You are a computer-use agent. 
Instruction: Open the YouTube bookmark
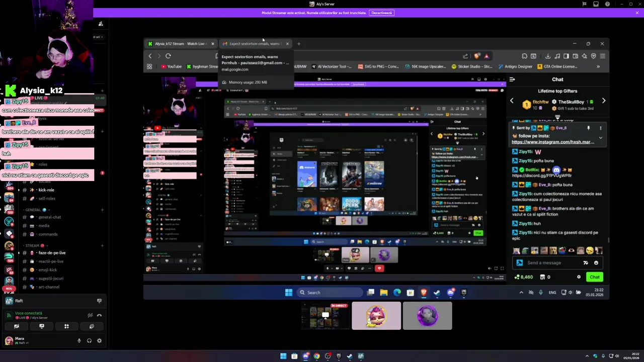click(171, 66)
